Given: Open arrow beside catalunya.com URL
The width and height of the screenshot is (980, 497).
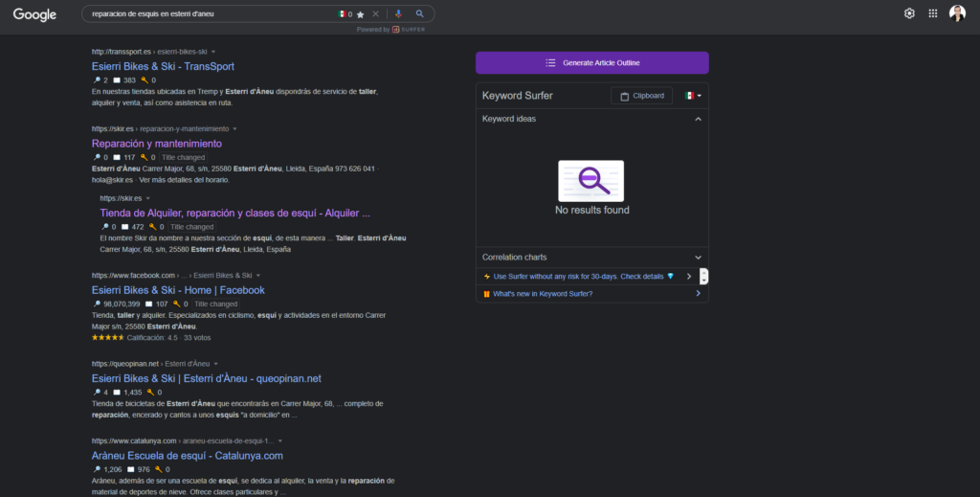Looking at the screenshot, I should click(280, 441).
